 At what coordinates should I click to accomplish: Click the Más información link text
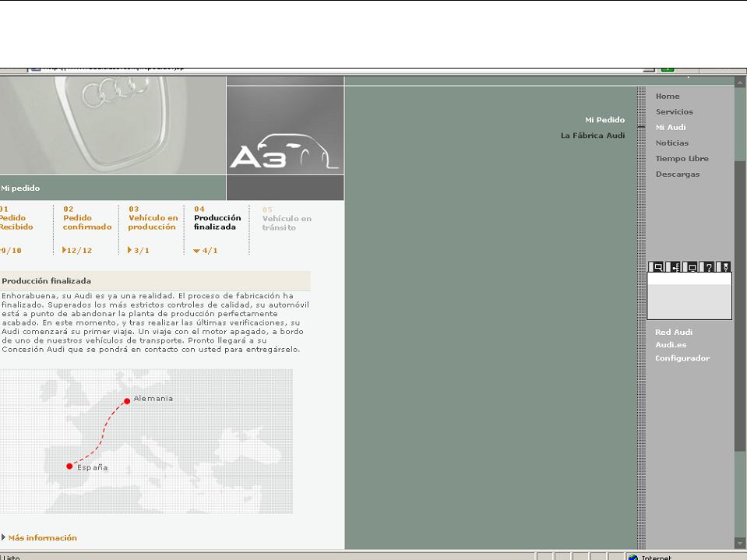pos(42,537)
